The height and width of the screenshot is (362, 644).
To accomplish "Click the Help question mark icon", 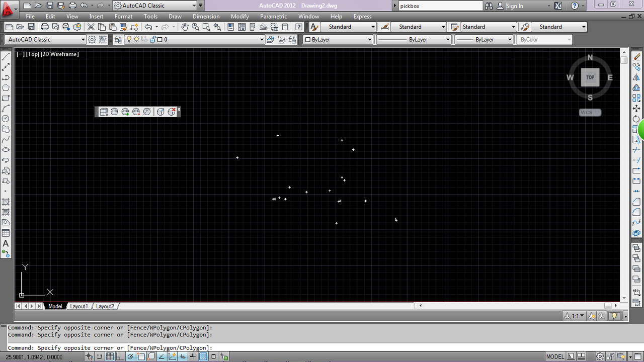I will (x=299, y=27).
